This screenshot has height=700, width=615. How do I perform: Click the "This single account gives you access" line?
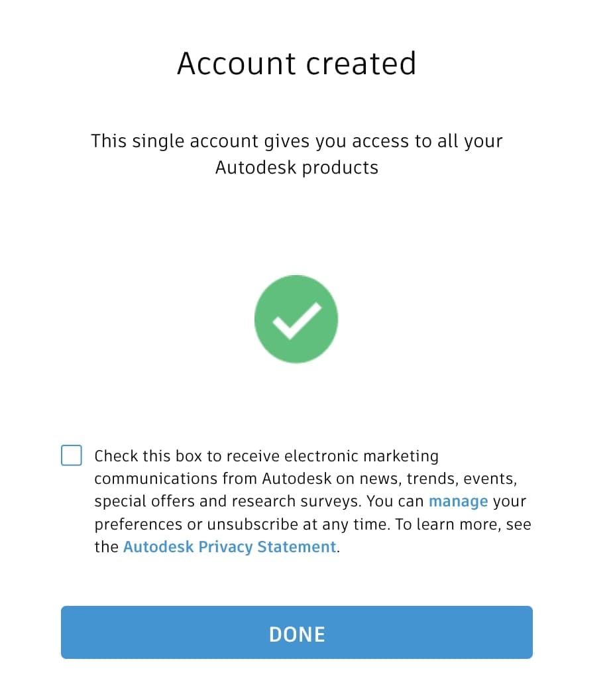click(x=258, y=141)
